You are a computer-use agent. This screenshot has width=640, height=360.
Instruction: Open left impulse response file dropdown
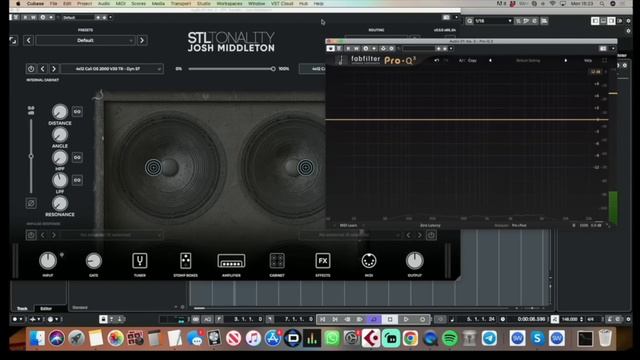pos(112,235)
